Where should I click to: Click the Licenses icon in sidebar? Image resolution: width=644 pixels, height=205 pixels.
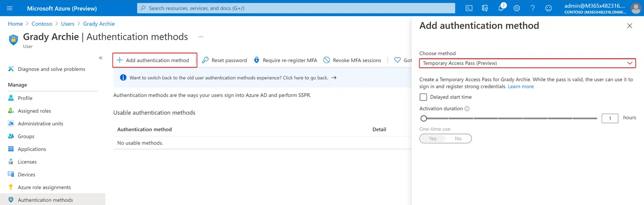(11, 162)
